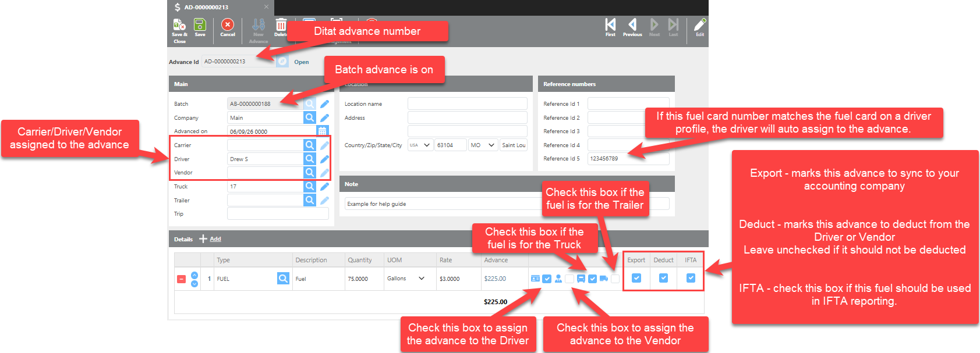Search Carrier lookup magnifier
The width and height of the screenshot is (980, 353).
click(x=310, y=145)
